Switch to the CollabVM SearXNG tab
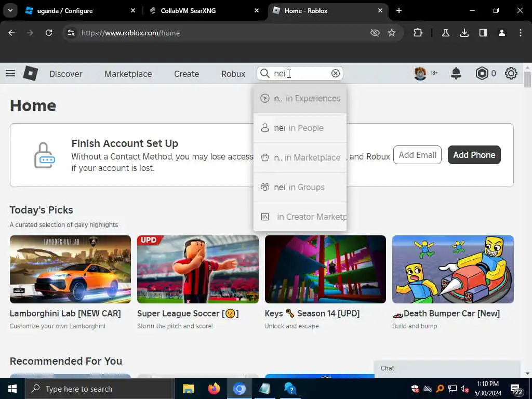The image size is (532, 399). [x=188, y=10]
